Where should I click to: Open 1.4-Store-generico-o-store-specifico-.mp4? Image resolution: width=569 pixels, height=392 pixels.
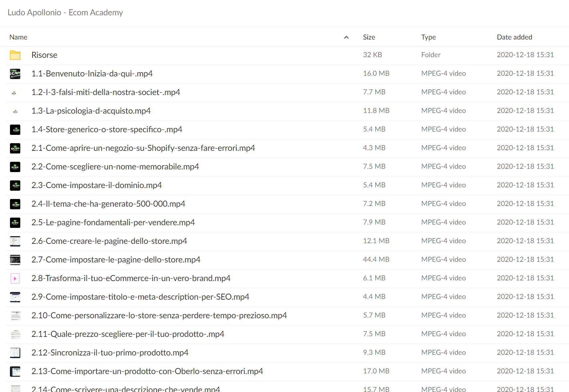[x=107, y=129]
